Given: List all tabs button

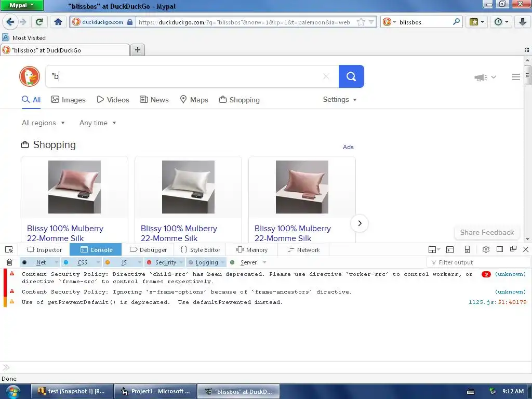Looking at the screenshot, I should click(x=527, y=50).
